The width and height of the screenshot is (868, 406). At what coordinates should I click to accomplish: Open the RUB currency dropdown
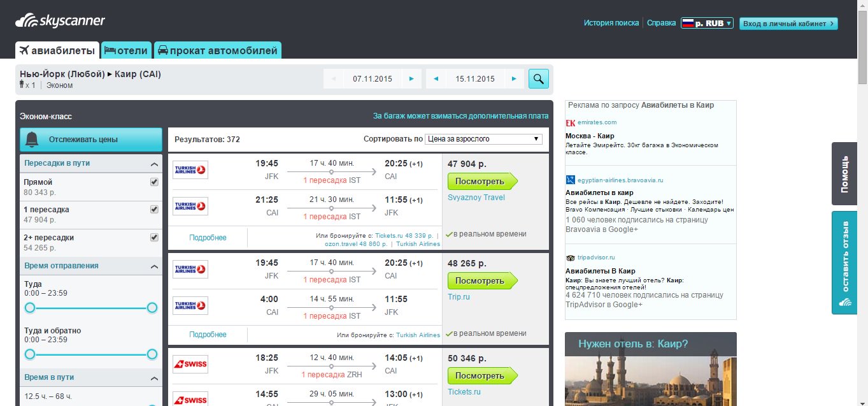pyautogui.click(x=707, y=23)
